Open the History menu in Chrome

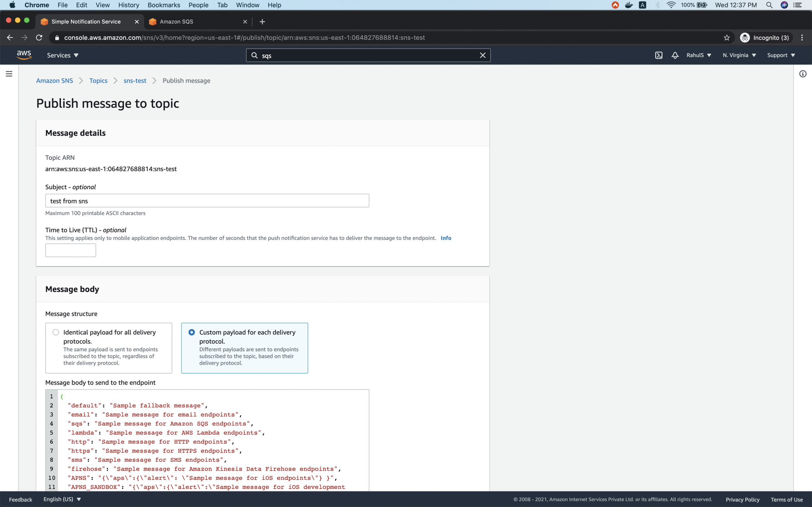128,5
